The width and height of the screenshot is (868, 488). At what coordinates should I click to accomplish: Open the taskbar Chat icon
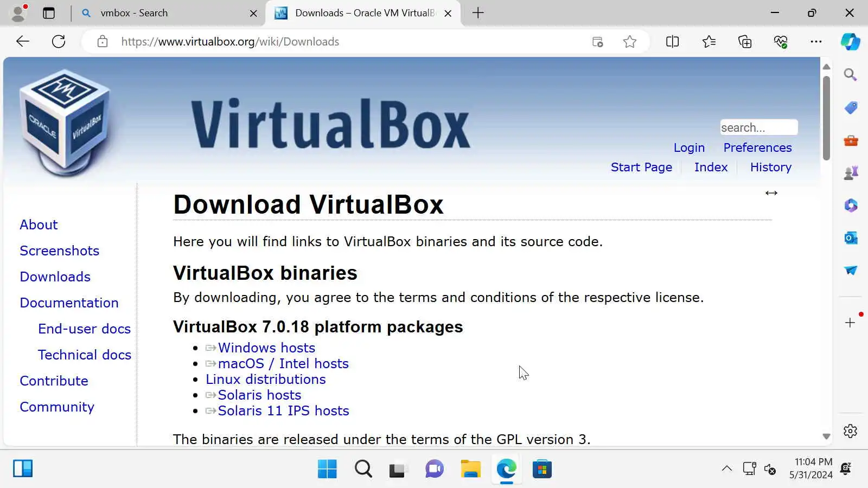click(435, 469)
